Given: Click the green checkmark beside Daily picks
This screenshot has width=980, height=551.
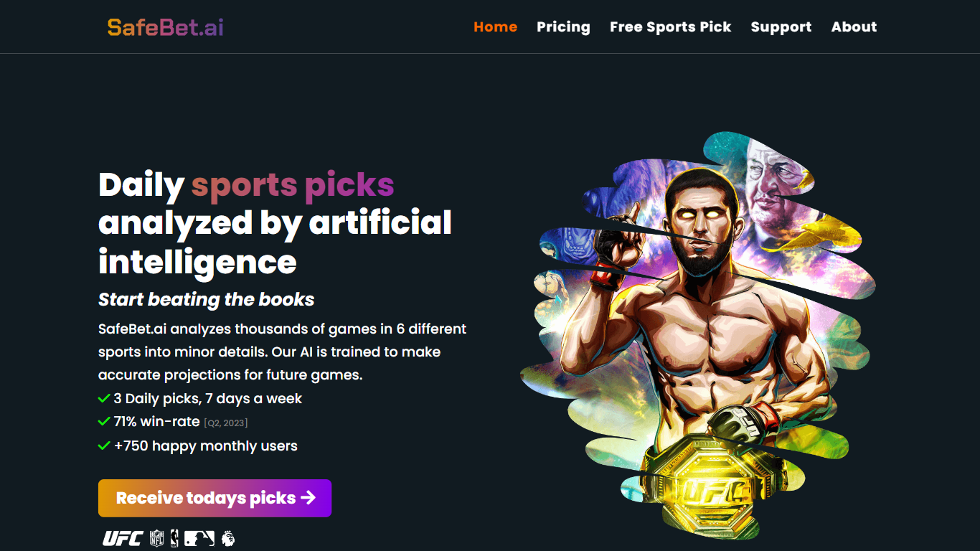Looking at the screenshot, I should point(104,398).
